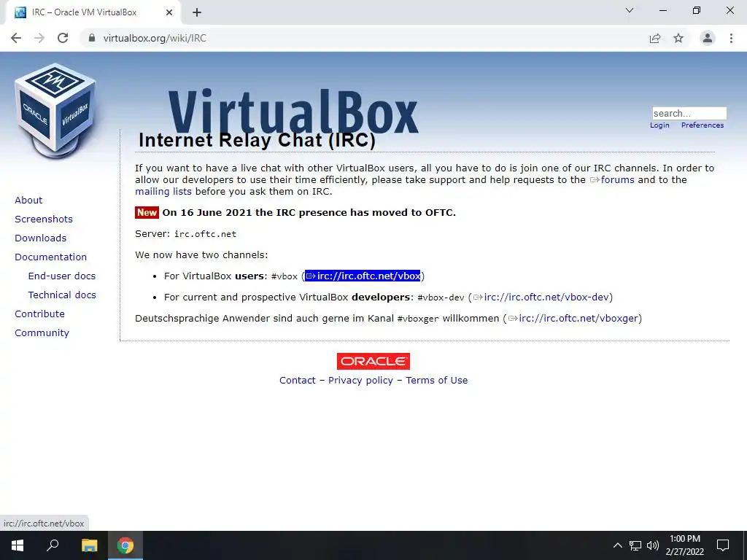The width and height of the screenshot is (747, 560).
Task: Click the address bar URL
Action: coord(155,38)
